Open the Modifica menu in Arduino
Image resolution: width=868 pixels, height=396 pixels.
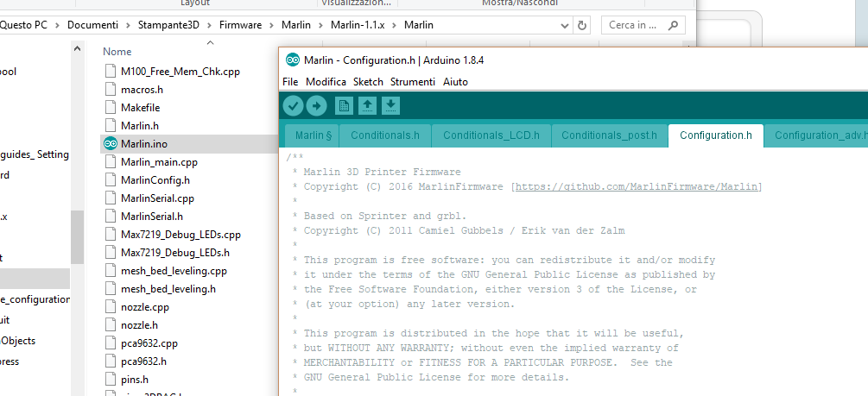326,82
